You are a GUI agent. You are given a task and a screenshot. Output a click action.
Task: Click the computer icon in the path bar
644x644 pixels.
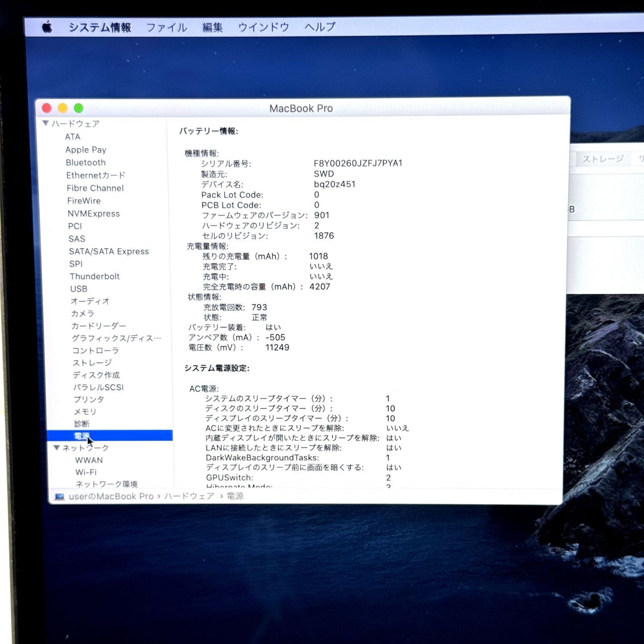click(60, 496)
